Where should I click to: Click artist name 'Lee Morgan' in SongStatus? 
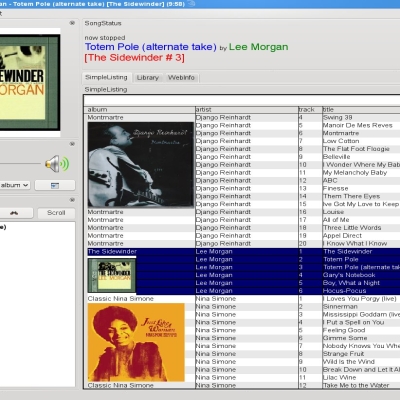pos(258,47)
